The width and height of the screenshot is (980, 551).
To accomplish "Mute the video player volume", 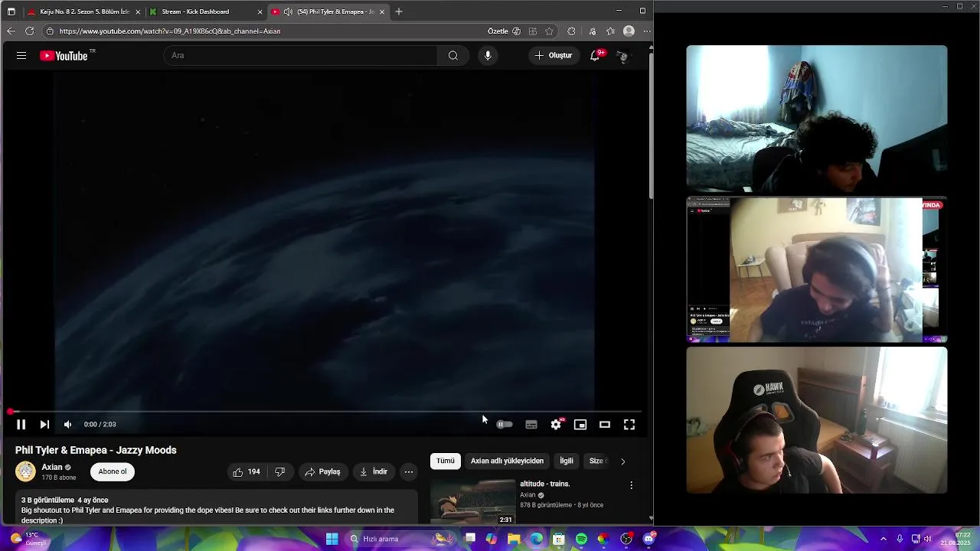I will (67, 424).
